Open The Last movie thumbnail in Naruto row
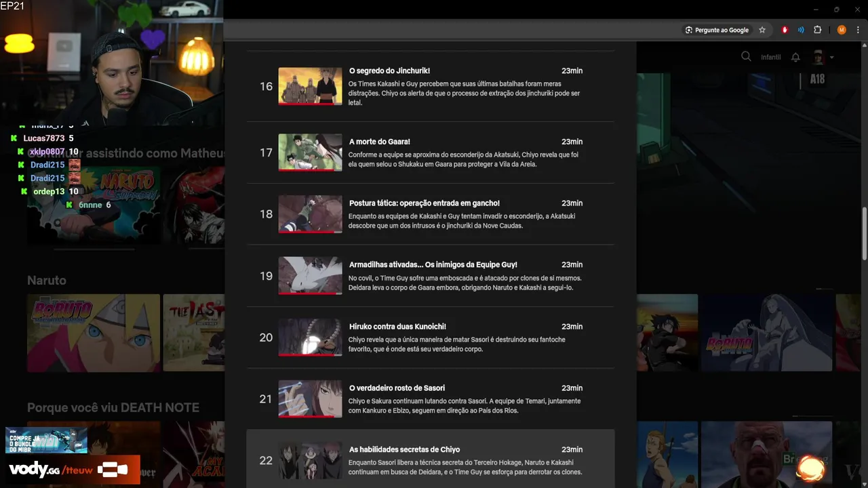Screen dimensions: 868x488 point(194,333)
